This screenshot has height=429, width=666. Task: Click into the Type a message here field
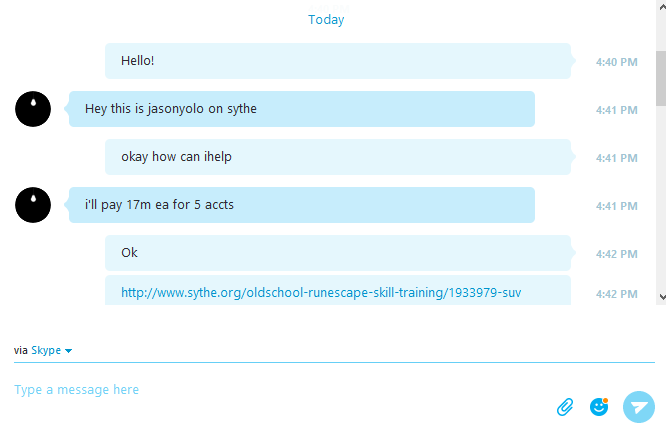click(280, 389)
